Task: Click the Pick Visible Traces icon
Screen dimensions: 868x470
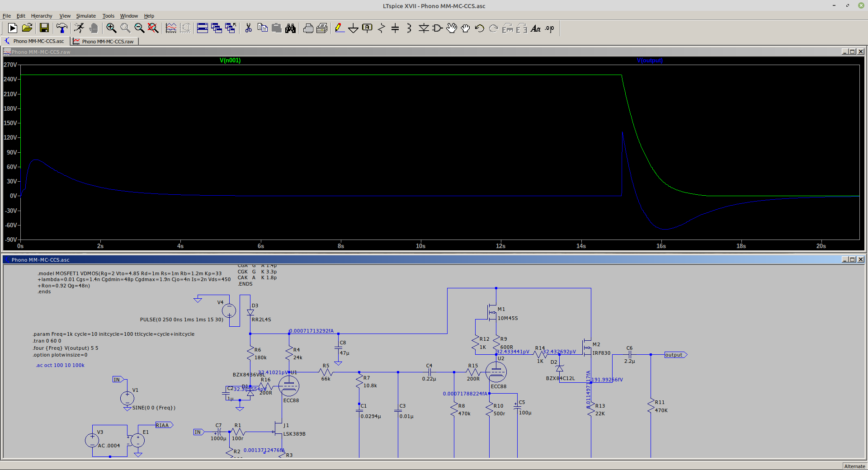Action: [x=171, y=28]
